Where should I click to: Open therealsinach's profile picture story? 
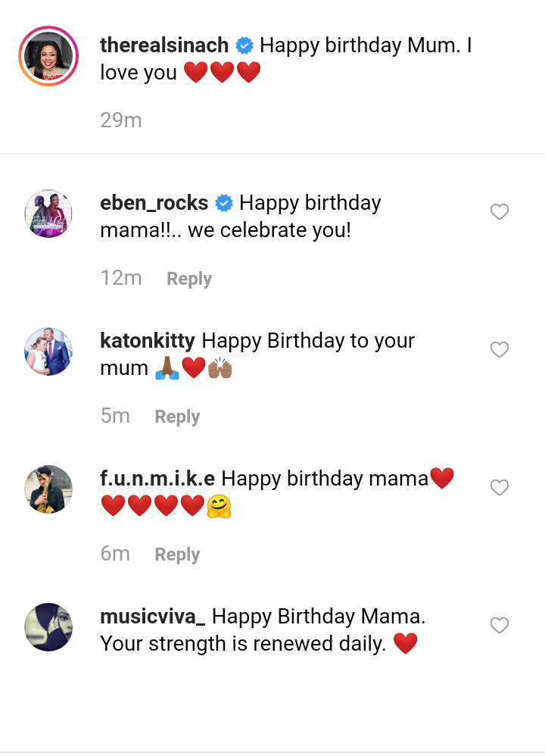pyautogui.click(x=48, y=56)
